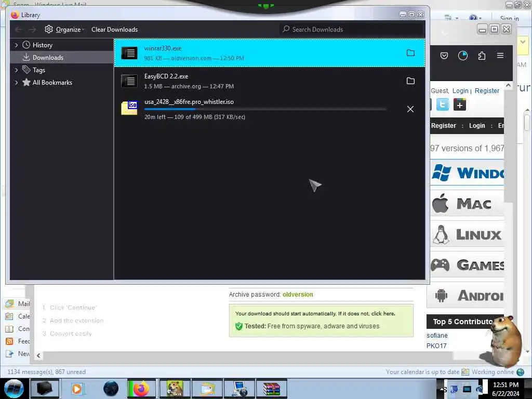Open Calendar in Windows Live Mail
The width and height of the screenshot is (532, 399).
pyautogui.click(x=18, y=316)
